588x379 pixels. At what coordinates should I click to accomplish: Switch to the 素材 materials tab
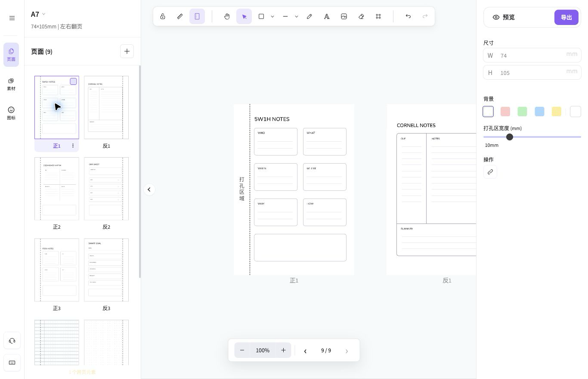11,84
